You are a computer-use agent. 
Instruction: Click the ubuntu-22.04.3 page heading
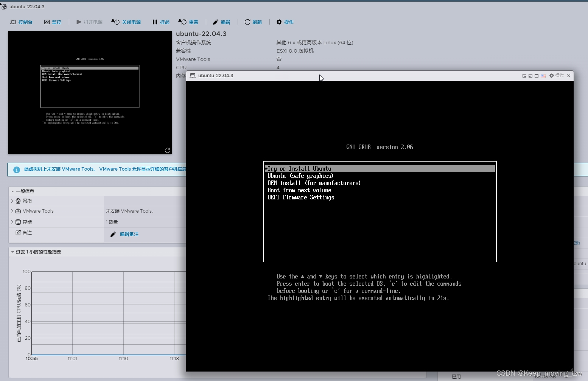click(201, 34)
